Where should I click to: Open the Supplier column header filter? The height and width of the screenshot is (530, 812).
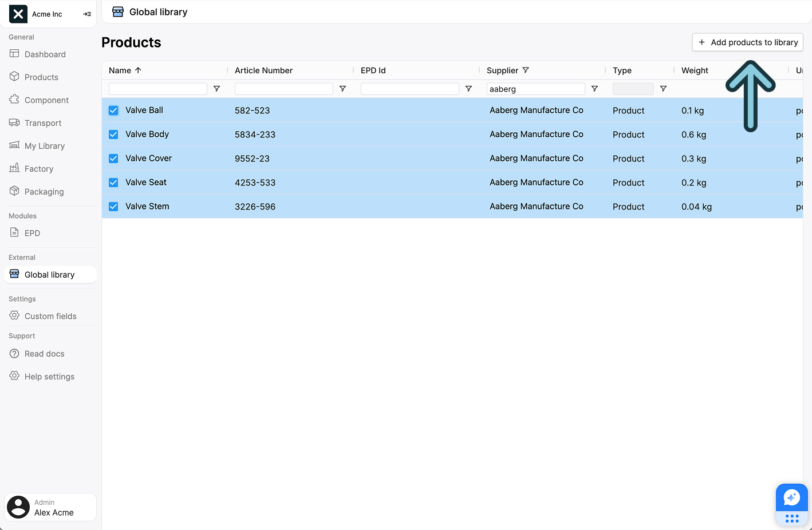click(526, 70)
